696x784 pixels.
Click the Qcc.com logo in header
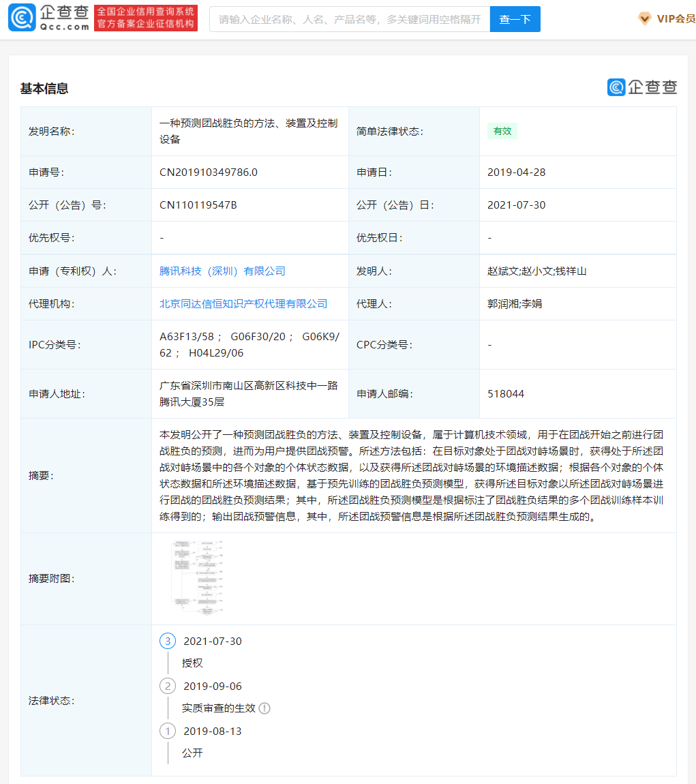pyautogui.click(x=48, y=18)
